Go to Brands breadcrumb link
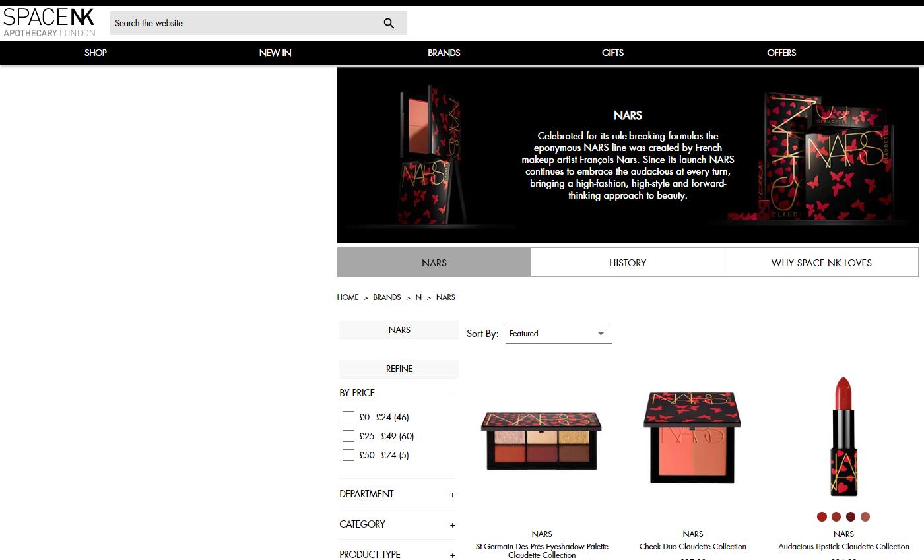The height and width of the screenshot is (560, 924). point(387,297)
